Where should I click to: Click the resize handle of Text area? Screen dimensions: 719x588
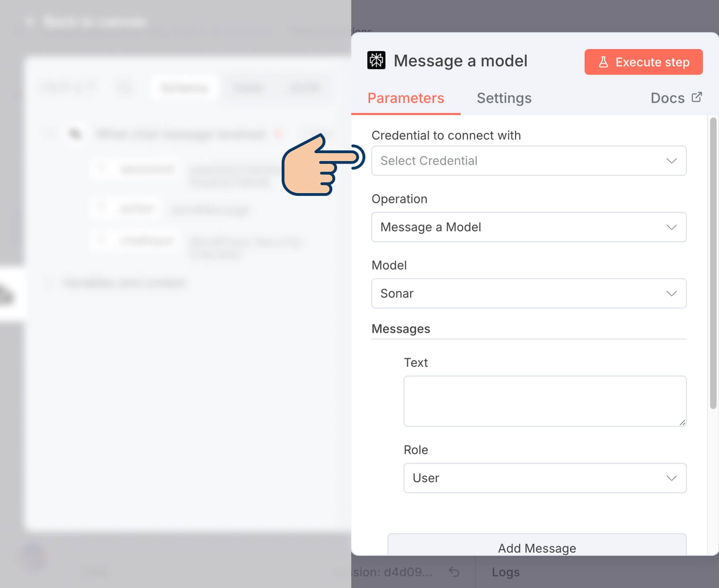click(682, 422)
